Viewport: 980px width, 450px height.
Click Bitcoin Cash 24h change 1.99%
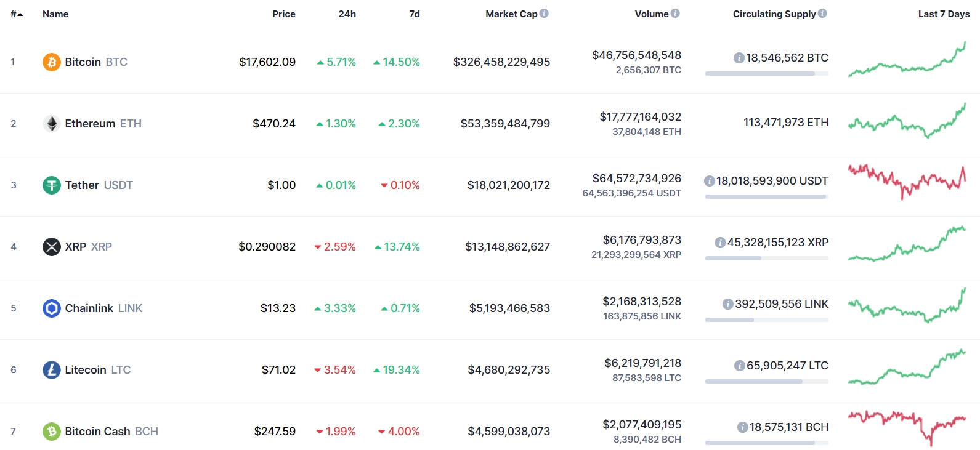(x=336, y=432)
